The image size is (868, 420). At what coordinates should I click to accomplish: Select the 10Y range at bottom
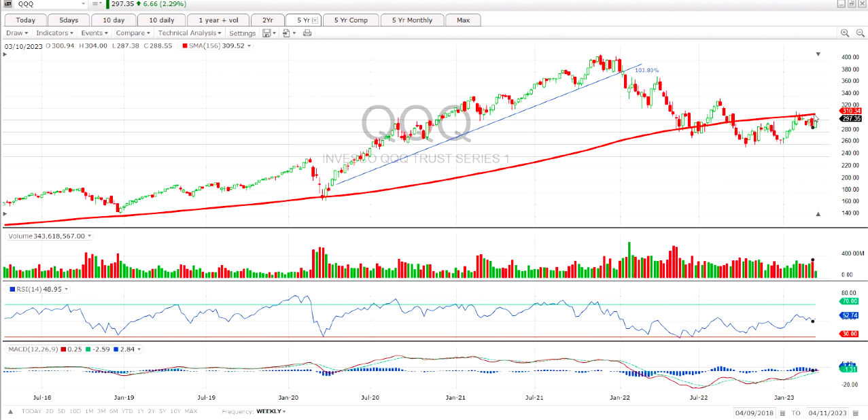175,411
